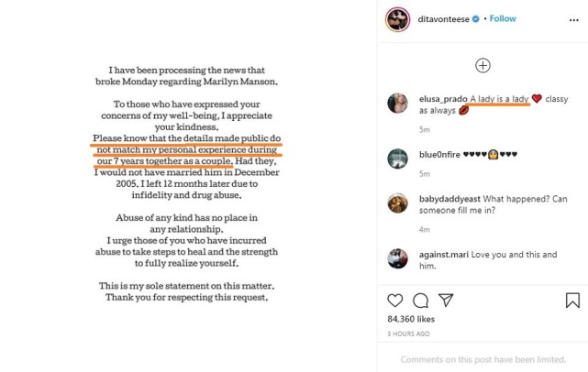Open ditavonteese profile picture
The width and height of the screenshot is (588, 372).
click(x=397, y=18)
